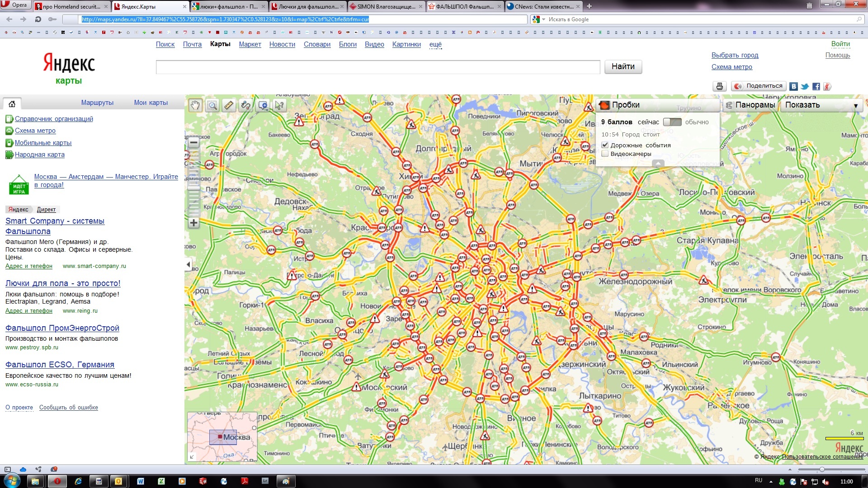Viewport: 868px width, 488px height.
Task: Click Opera panel toggle icon in status bar
Action: pos(7,469)
